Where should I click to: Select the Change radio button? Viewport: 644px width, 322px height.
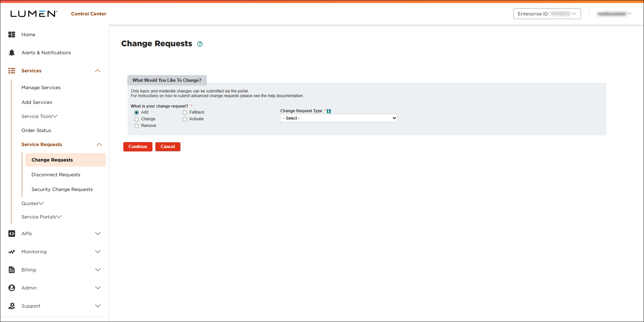point(136,119)
